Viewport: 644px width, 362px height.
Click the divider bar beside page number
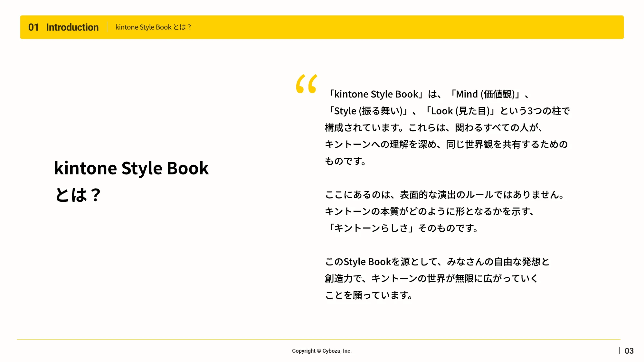tap(620, 351)
